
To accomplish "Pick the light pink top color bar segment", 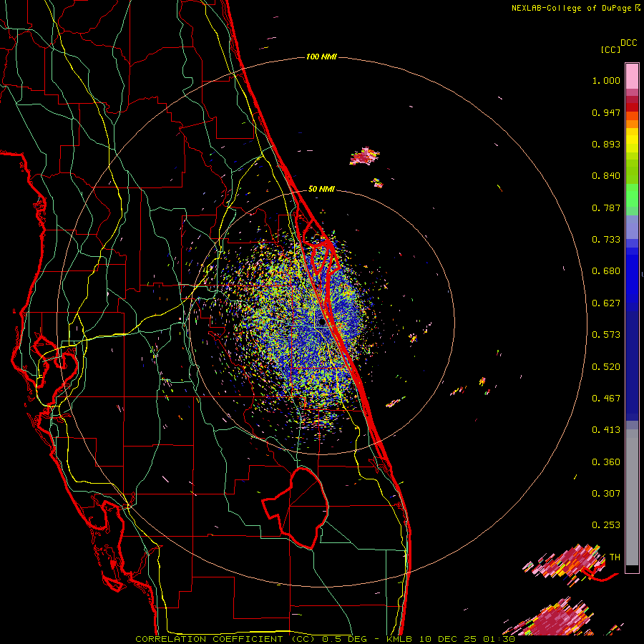I will point(632,76).
